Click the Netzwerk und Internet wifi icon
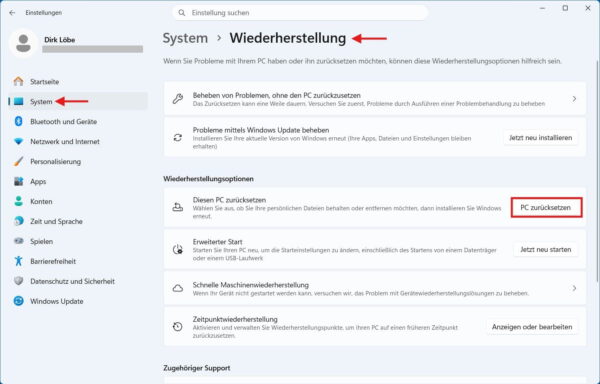This screenshot has width=600, height=384. (x=18, y=142)
